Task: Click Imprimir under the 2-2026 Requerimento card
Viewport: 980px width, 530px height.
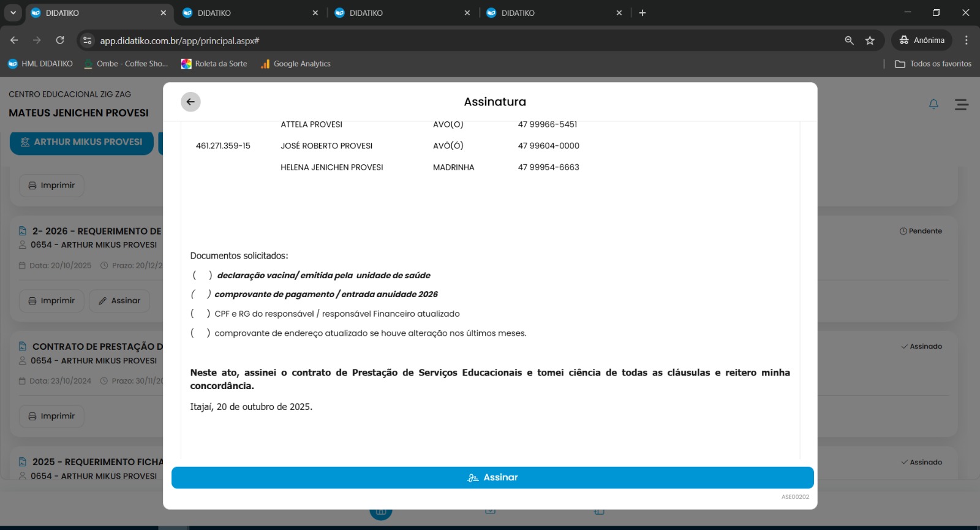Action: pos(51,301)
